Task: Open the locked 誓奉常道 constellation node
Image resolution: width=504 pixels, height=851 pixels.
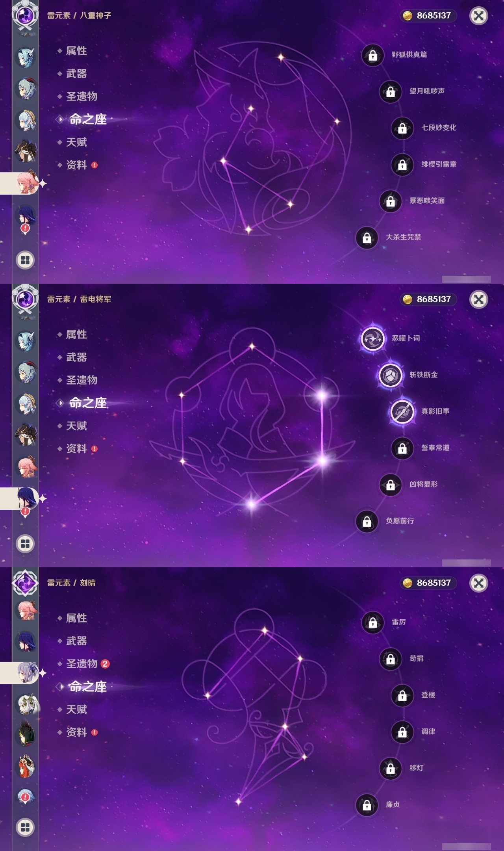Action: coord(402,448)
